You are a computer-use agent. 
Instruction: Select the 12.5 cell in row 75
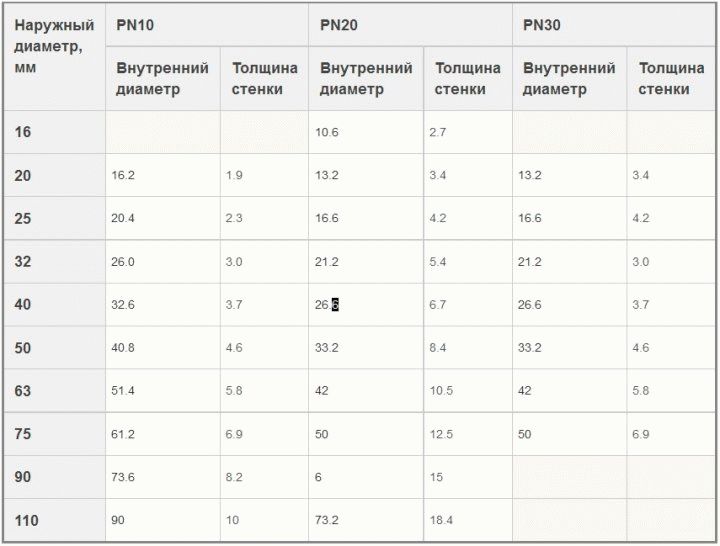[441, 434]
